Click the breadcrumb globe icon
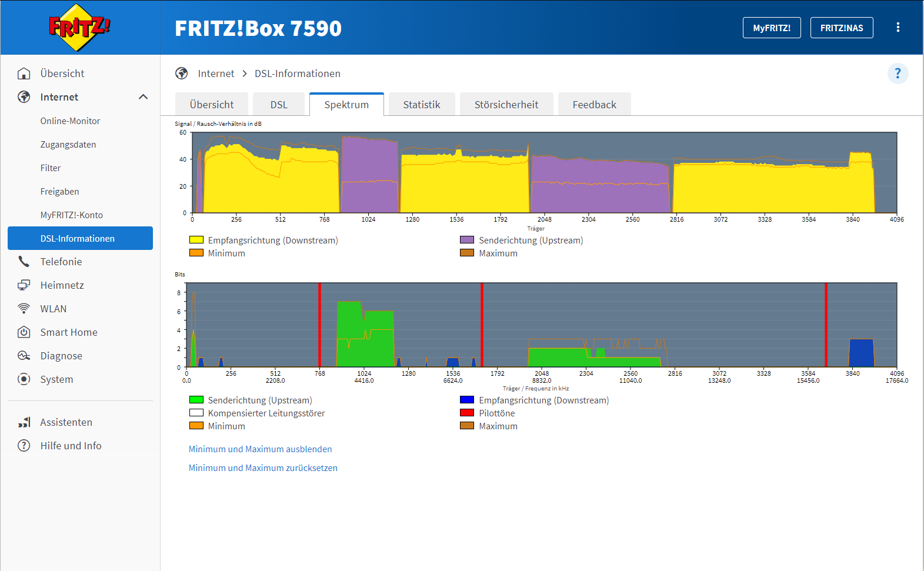 [x=182, y=74]
